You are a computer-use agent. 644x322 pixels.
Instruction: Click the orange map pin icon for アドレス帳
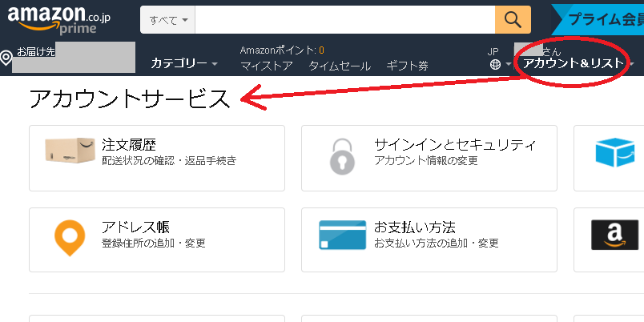click(70, 238)
